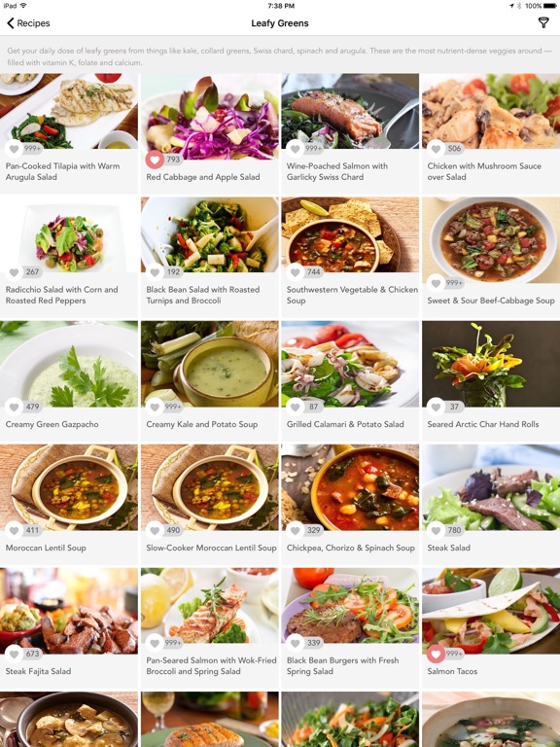
Task: Heart the Seared Arctic Char Hand Rolls
Action: pos(436,407)
